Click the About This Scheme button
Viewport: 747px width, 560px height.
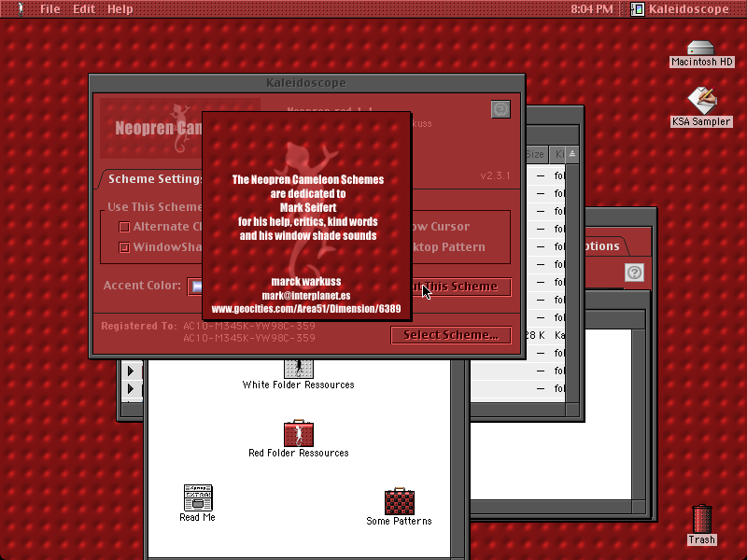click(461, 287)
